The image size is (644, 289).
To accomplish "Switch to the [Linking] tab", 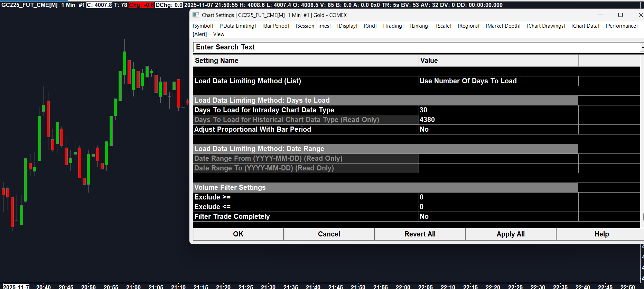I will pyautogui.click(x=420, y=26).
